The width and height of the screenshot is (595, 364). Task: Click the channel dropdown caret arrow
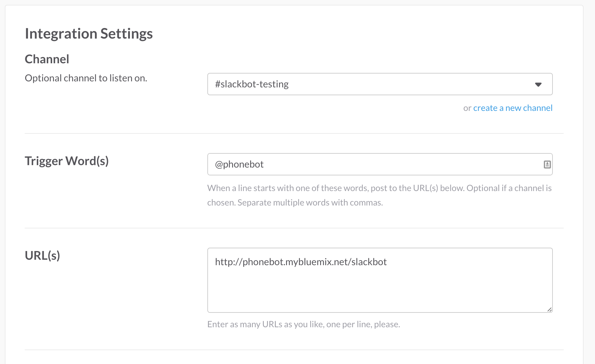[538, 84]
